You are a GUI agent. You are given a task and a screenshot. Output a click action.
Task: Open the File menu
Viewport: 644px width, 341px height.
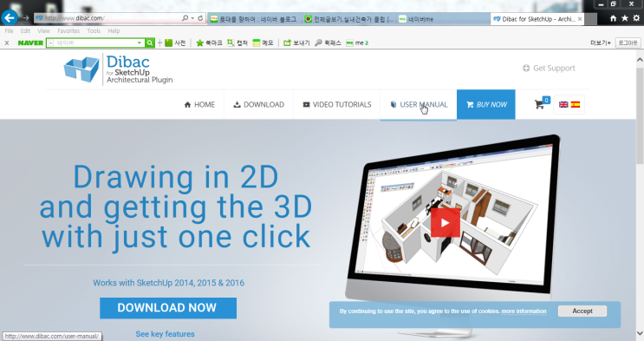(9, 31)
